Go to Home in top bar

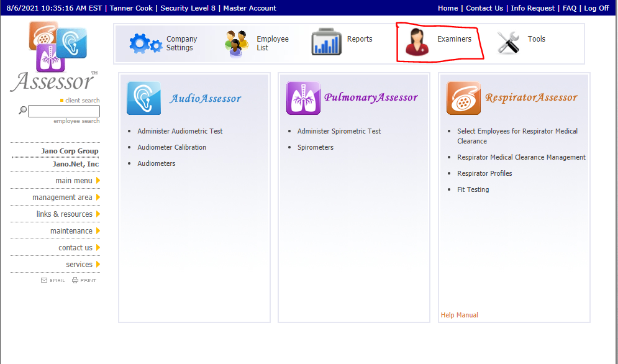448,8
